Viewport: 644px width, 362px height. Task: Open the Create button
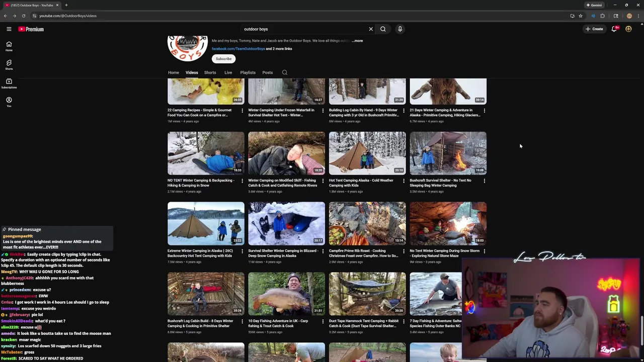coord(594,29)
